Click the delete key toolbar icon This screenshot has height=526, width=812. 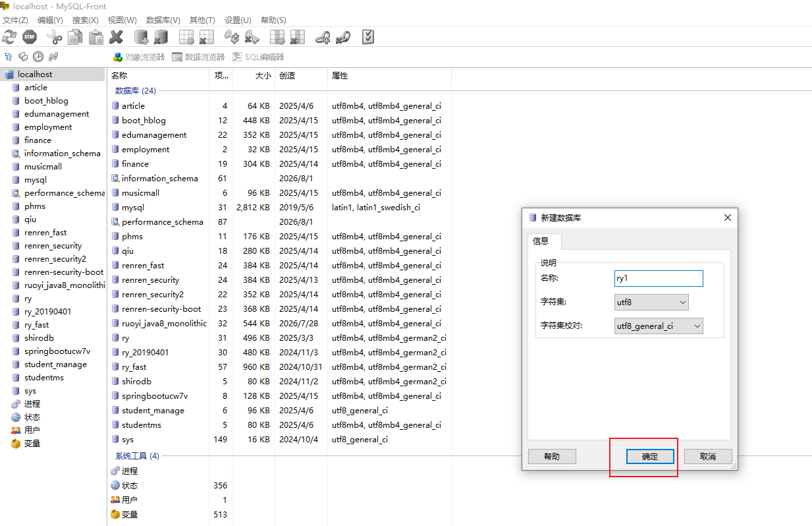pos(252,37)
